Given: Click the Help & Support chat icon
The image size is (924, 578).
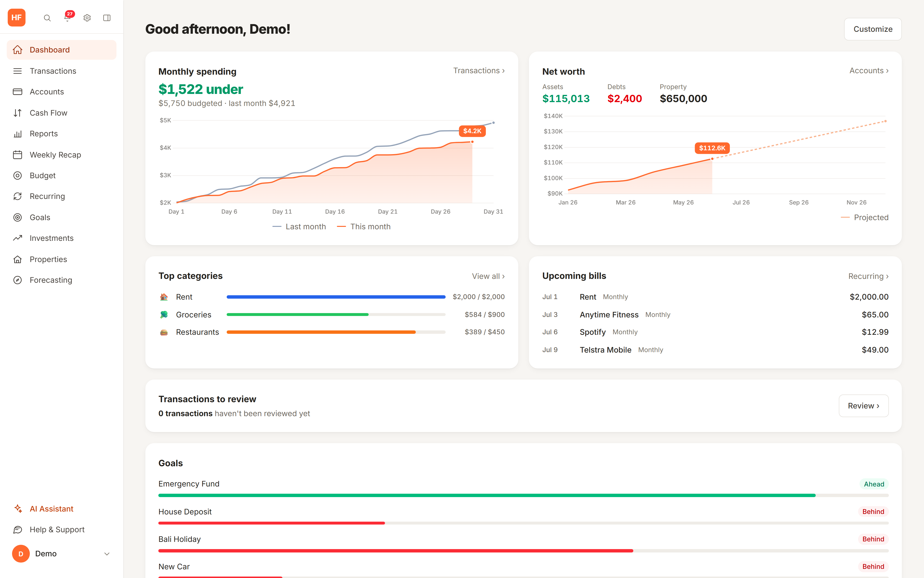Looking at the screenshot, I should coord(18,529).
